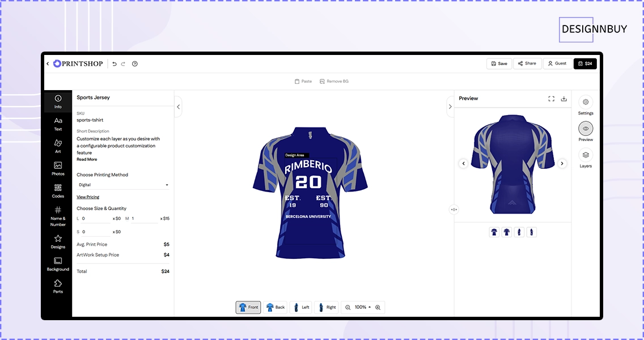
Task: Switch to the Front view
Action: pos(248,307)
